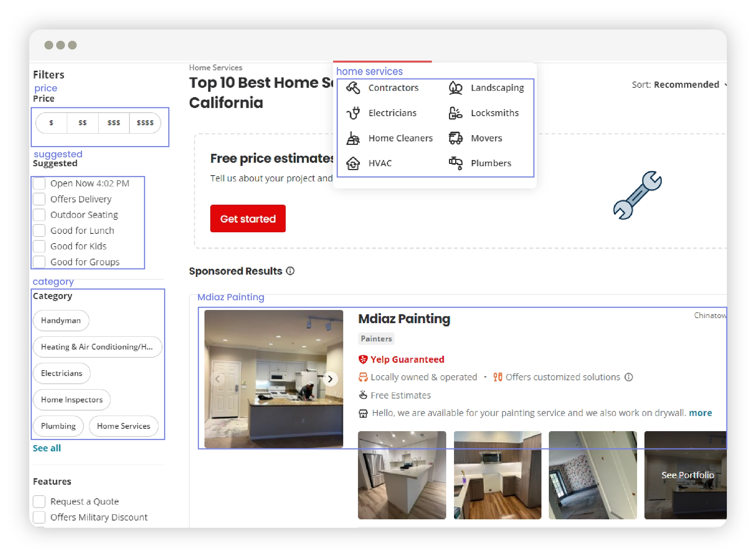Image resolution: width=756 pixels, height=557 pixels.
Task: Open the Sort: Recommended dropdown
Action: [678, 85]
